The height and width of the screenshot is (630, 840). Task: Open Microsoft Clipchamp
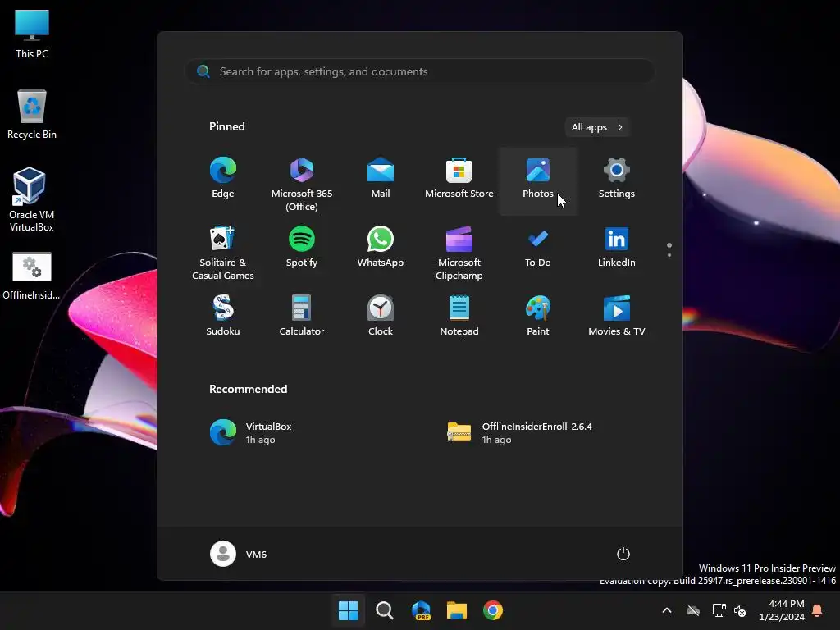[x=459, y=253]
